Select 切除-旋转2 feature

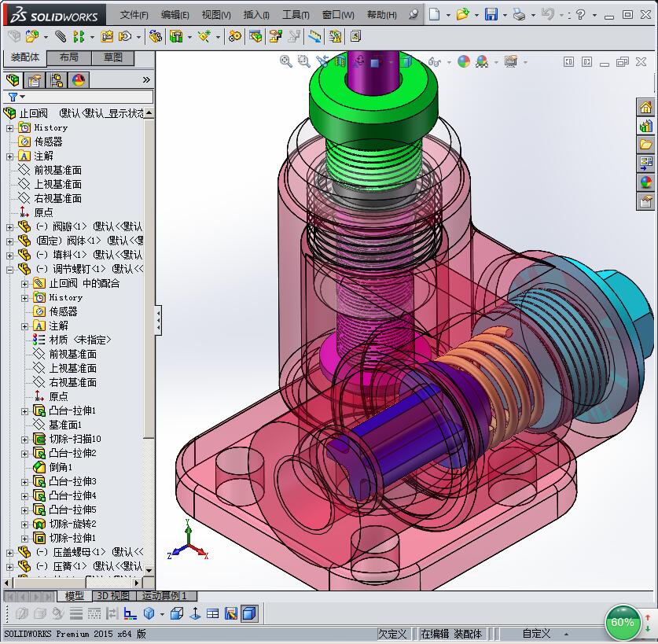click(72, 524)
